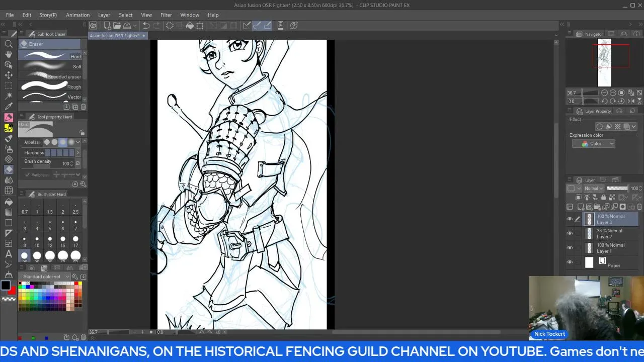644x362 pixels.
Task: Select the Fill bucket tool
Action: (9, 202)
